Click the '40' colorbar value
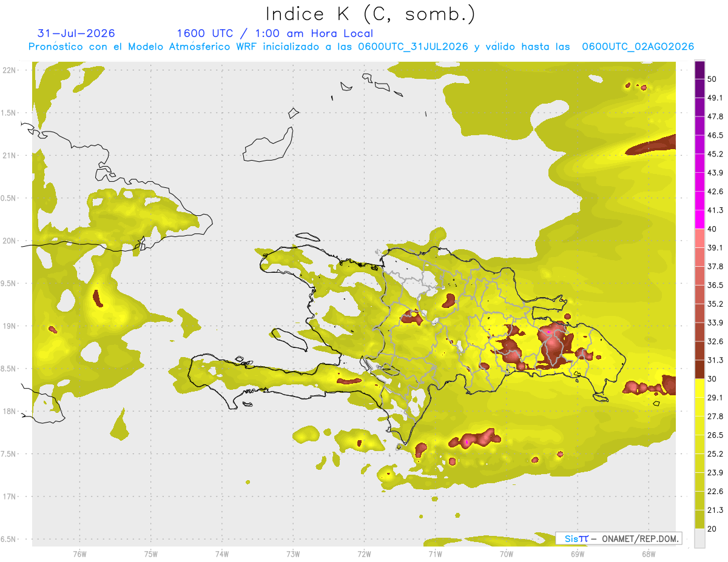 [x=712, y=229]
